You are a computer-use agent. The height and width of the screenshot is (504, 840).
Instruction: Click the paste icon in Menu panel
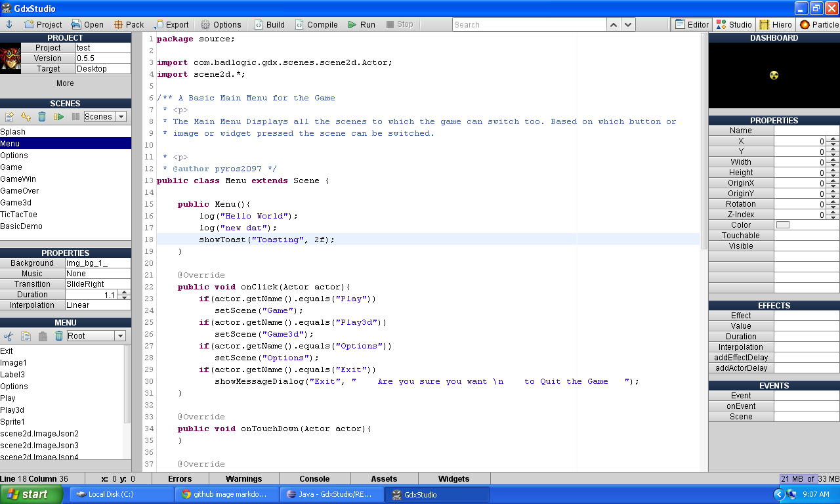click(43, 336)
